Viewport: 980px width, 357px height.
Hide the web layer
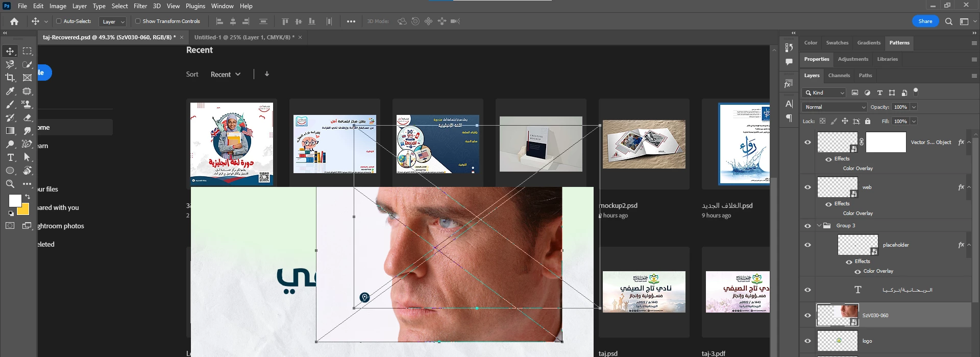tap(807, 187)
